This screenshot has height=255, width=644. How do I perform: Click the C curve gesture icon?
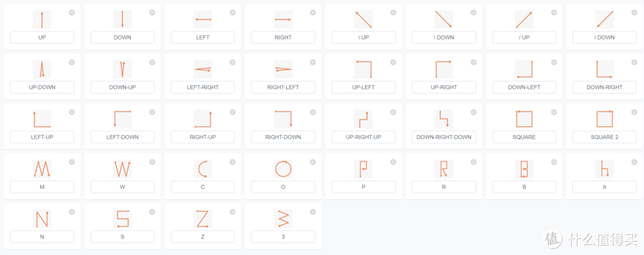(x=203, y=169)
